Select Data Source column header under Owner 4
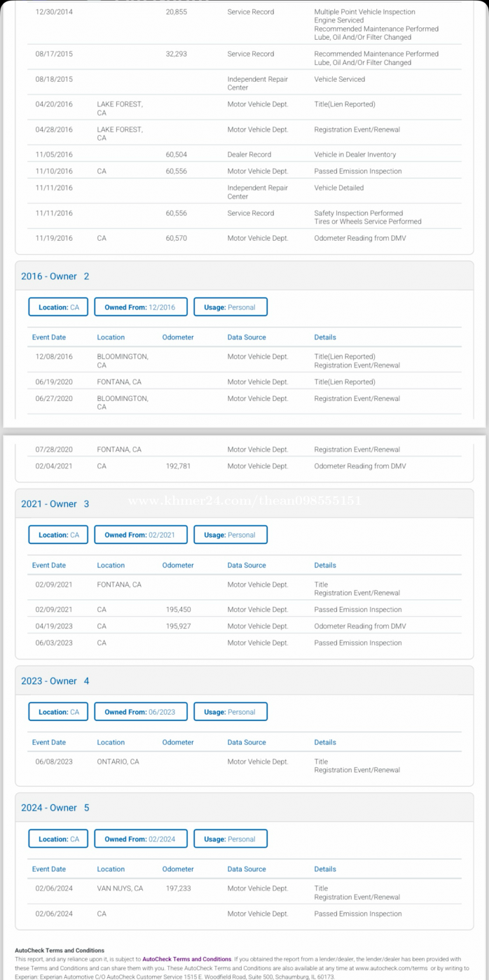 [247, 742]
